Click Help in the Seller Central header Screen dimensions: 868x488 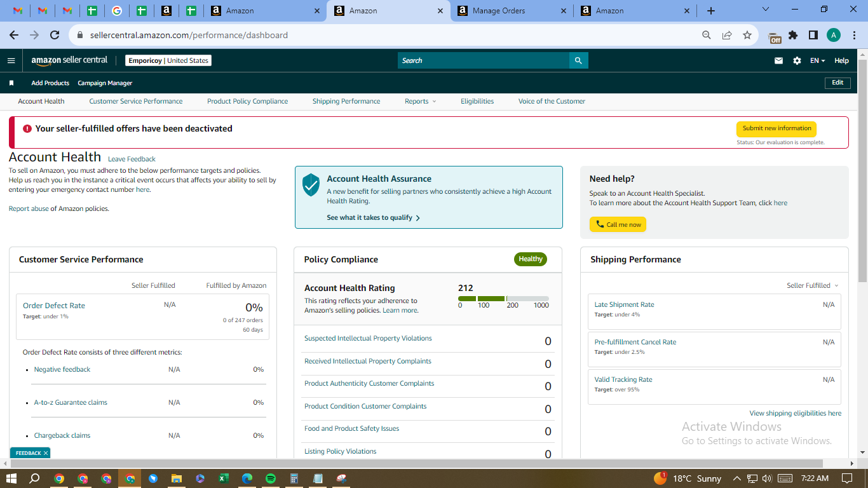point(841,61)
